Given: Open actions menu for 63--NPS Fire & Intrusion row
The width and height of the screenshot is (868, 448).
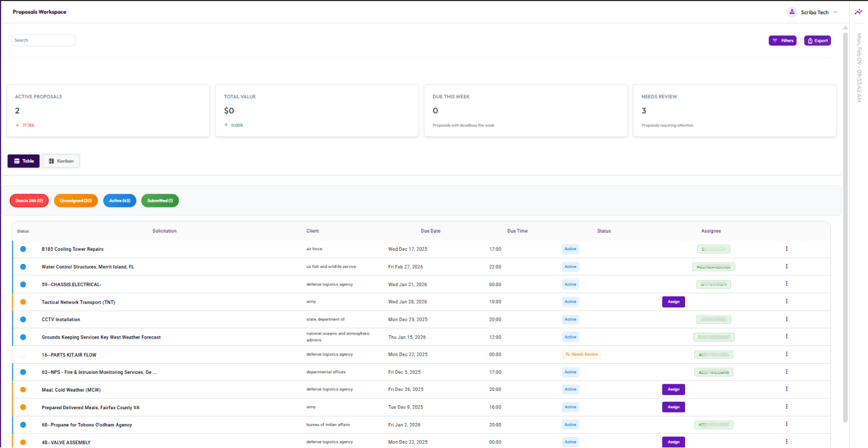Looking at the screenshot, I should pyautogui.click(x=787, y=372).
